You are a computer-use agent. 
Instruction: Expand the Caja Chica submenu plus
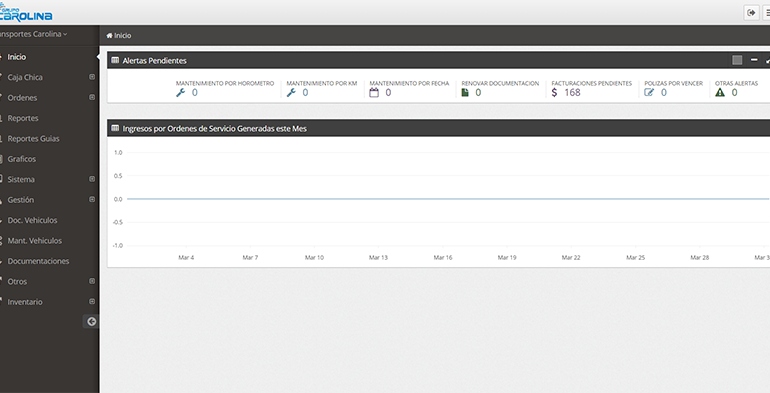click(x=92, y=77)
